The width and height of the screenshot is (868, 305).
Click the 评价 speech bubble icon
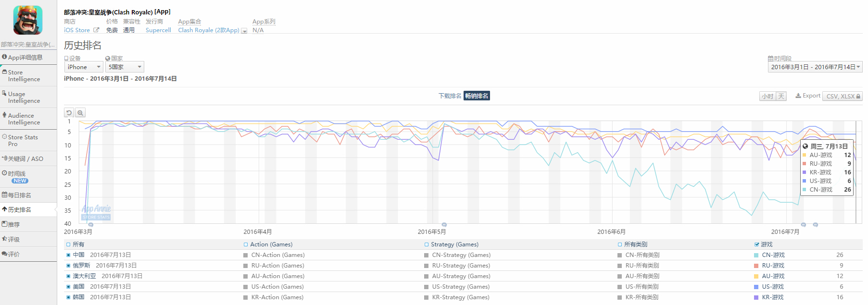tap(4, 254)
